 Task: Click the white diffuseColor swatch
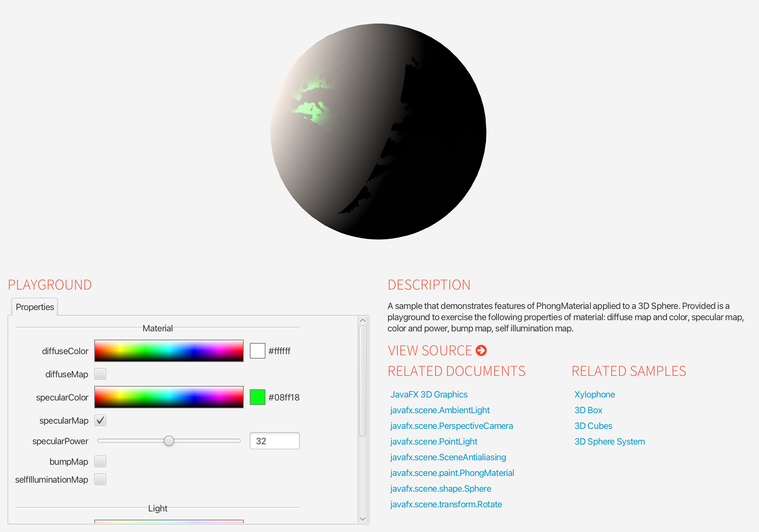(x=258, y=351)
